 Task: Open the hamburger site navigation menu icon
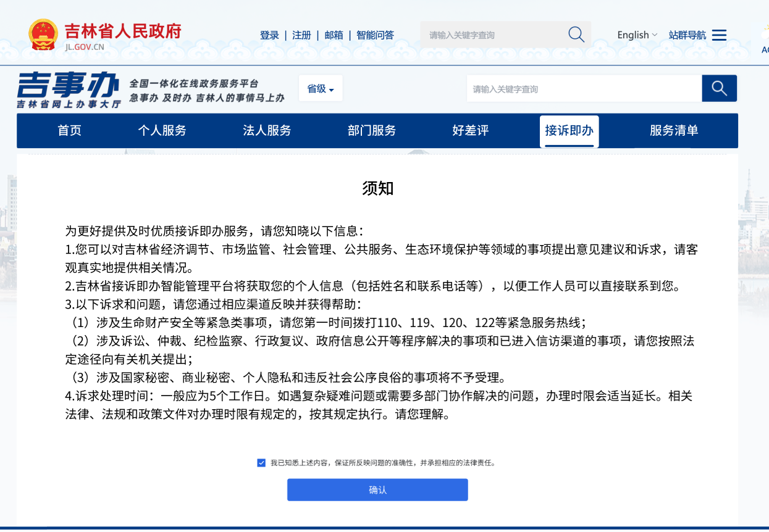pos(719,35)
